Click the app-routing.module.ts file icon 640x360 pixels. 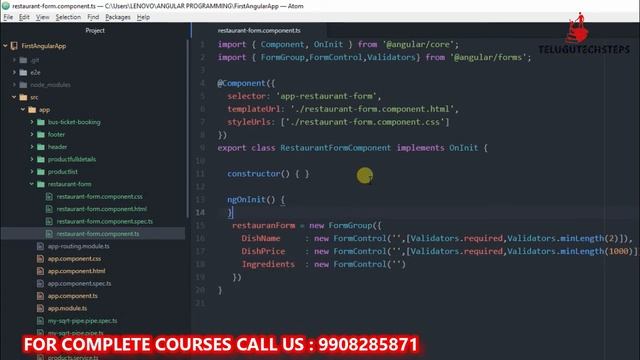(x=40, y=246)
